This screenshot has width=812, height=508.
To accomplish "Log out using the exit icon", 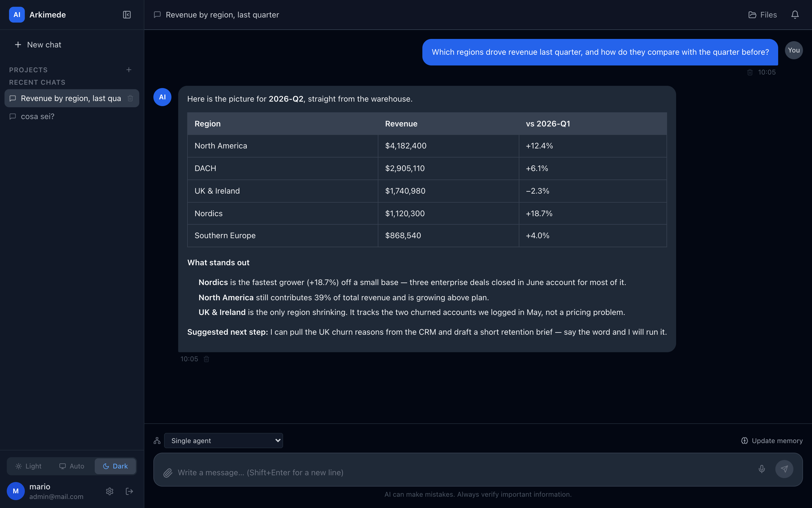I will (129, 491).
